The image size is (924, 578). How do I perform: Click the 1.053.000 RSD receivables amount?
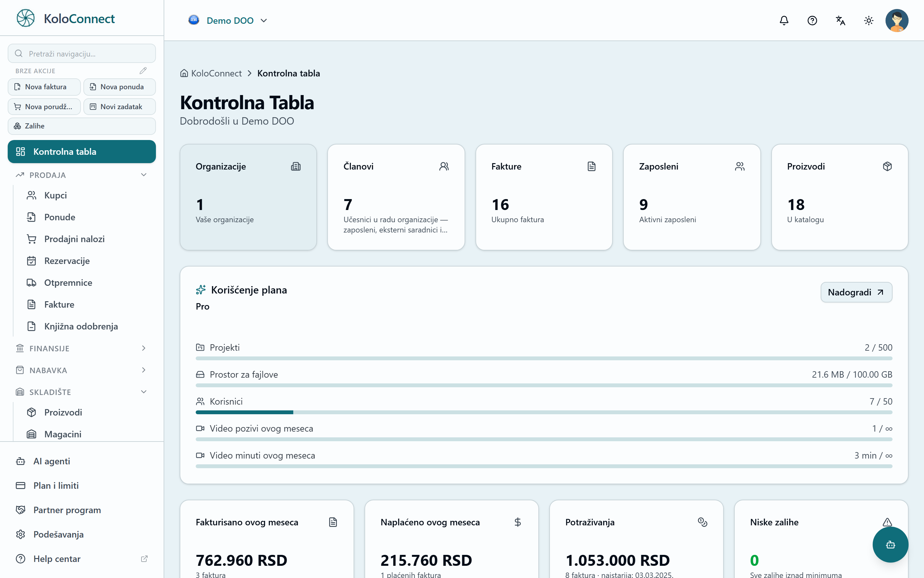click(x=617, y=560)
